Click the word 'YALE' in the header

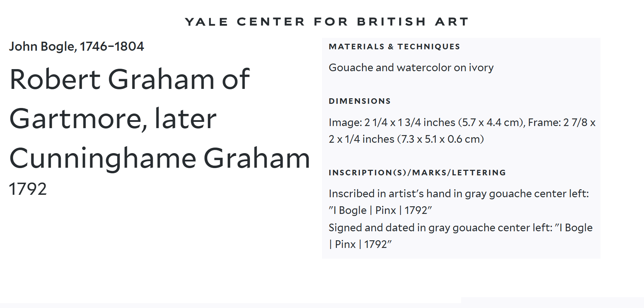click(x=207, y=22)
